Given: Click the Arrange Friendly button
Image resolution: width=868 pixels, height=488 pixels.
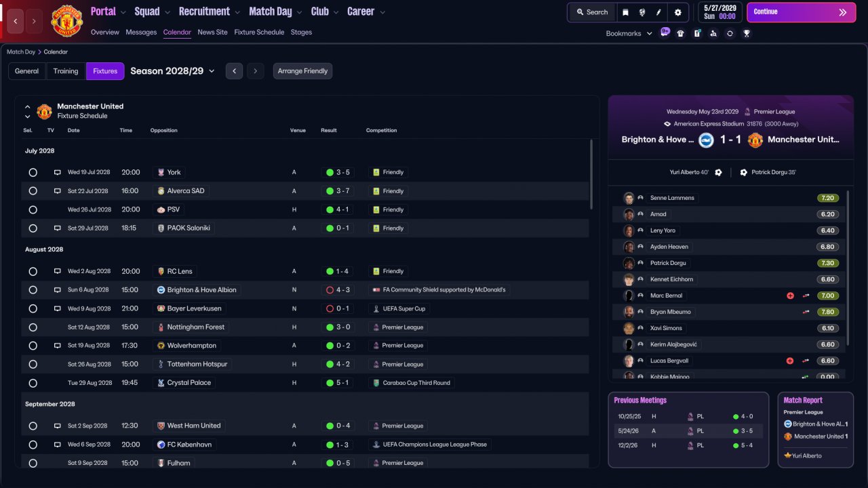Looking at the screenshot, I should pyautogui.click(x=302, y=71).
